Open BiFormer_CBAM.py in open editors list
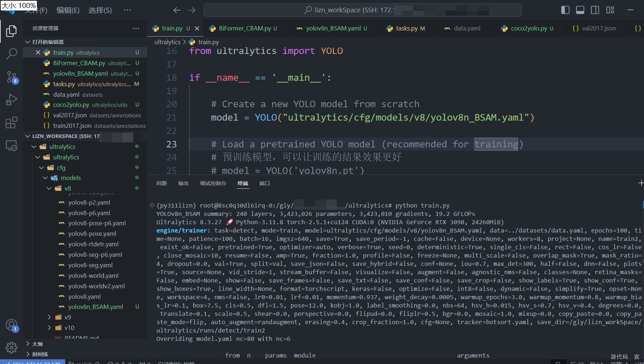The image size is (644, 364). click(x=85, y=63)
